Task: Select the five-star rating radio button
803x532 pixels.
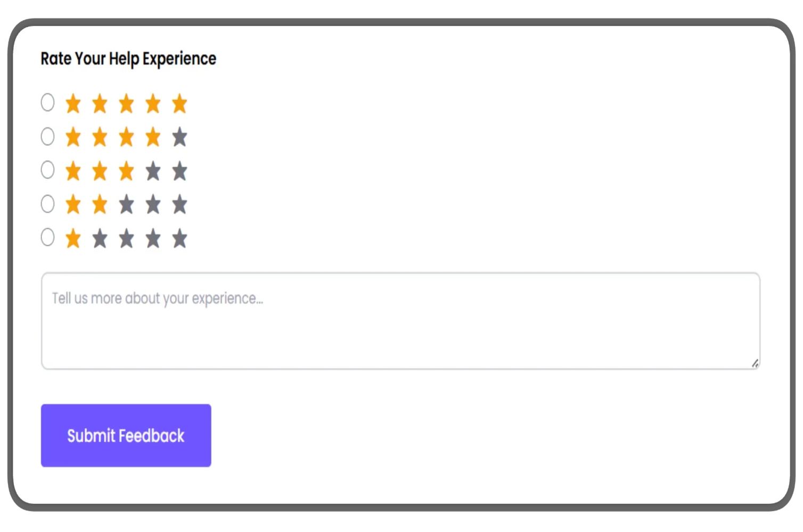Action: 47,102
